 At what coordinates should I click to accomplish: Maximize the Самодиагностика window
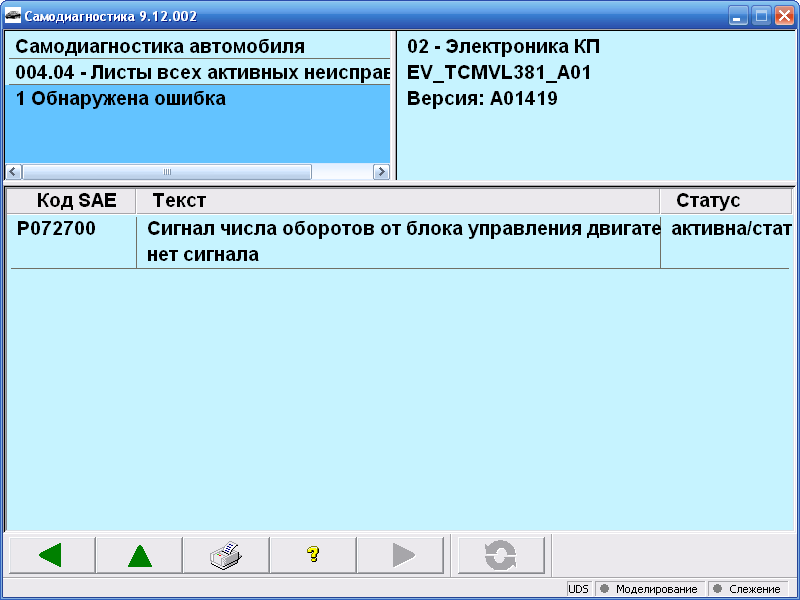[x=761, y=16]
